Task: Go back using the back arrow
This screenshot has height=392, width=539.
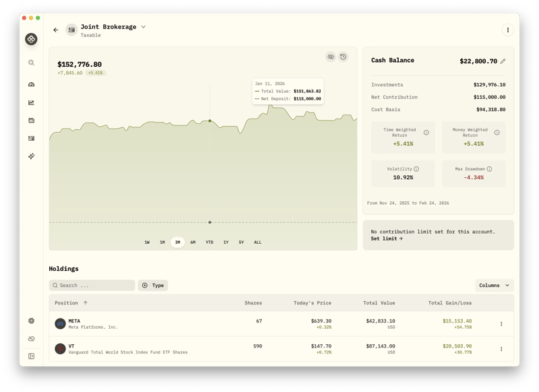Action: [x=55, y=29]
